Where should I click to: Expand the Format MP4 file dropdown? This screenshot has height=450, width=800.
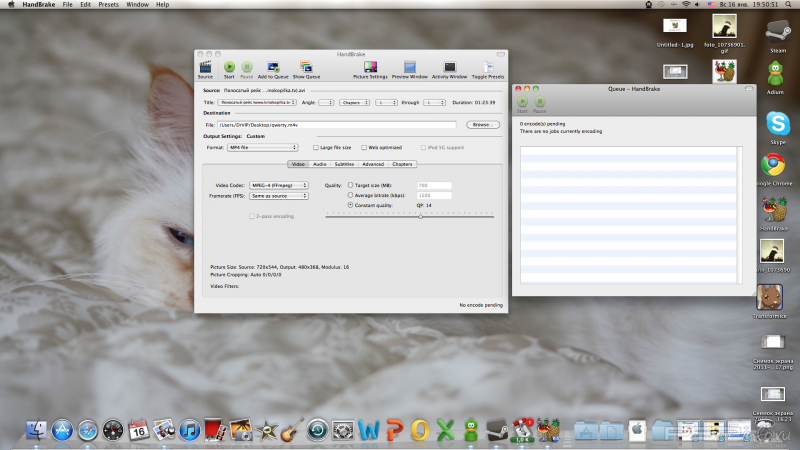click(262, 147)
